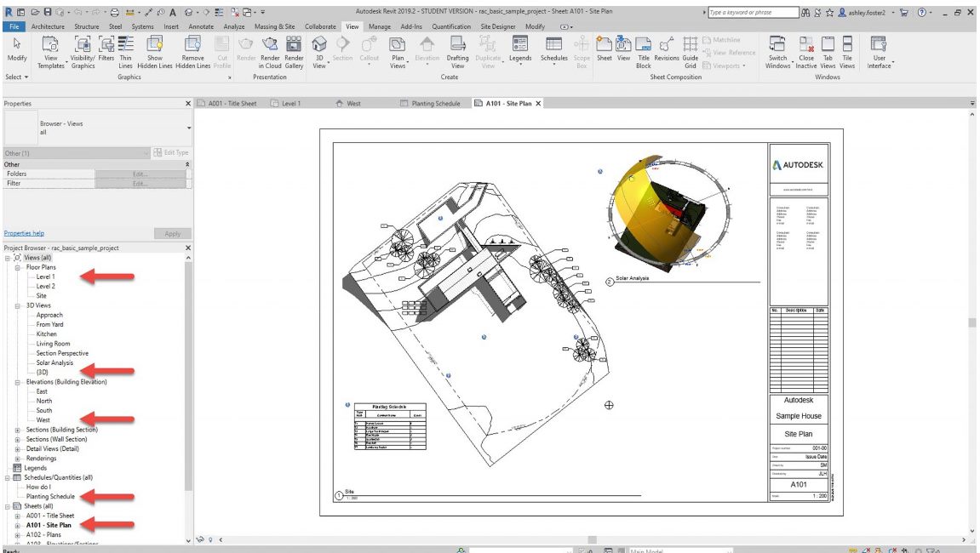Click Show Hidden Lines tool
Screen dimensions: 980x553
pyautogui.click(x=154, y=52)
